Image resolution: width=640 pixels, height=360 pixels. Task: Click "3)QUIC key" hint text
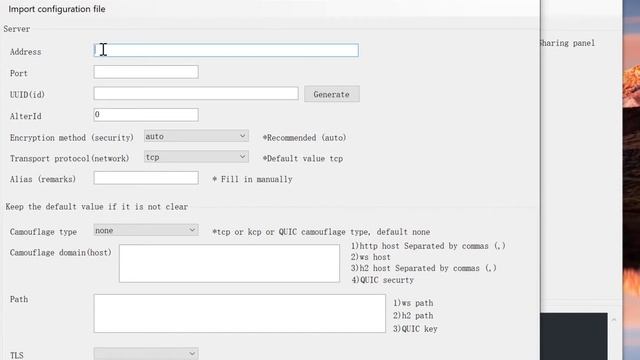click(x=415, y=329)
